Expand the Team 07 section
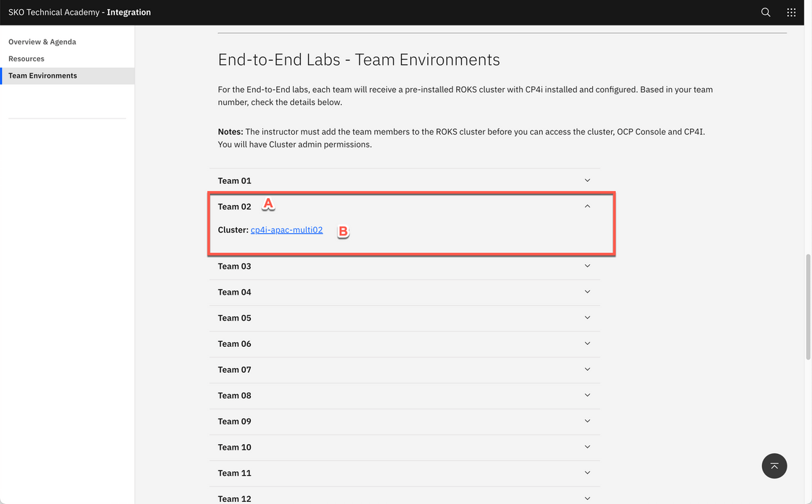812x504 pixels. pos(235,369)
